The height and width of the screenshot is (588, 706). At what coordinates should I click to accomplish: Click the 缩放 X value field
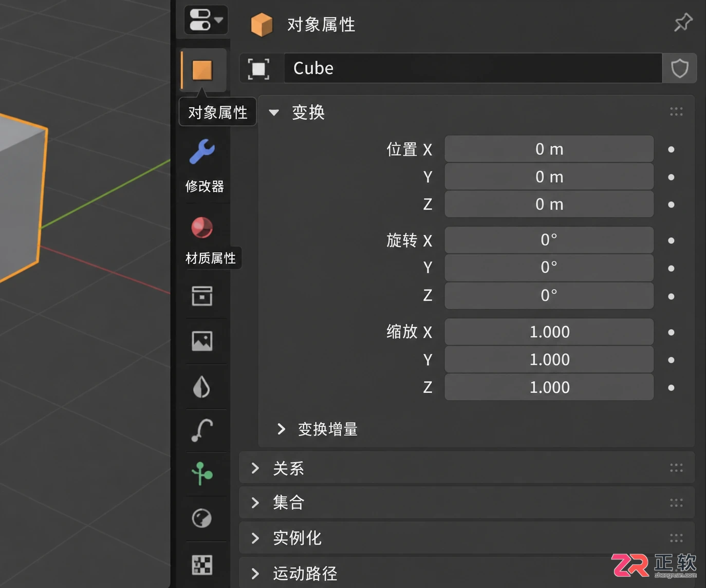point(549,332)
